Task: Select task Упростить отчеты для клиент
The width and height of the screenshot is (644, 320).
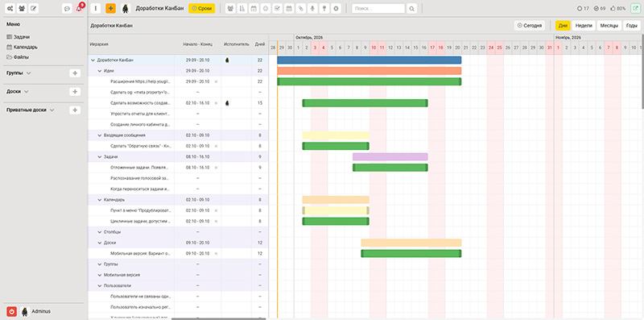Action: pyautogui.click(x=140, y=114)
